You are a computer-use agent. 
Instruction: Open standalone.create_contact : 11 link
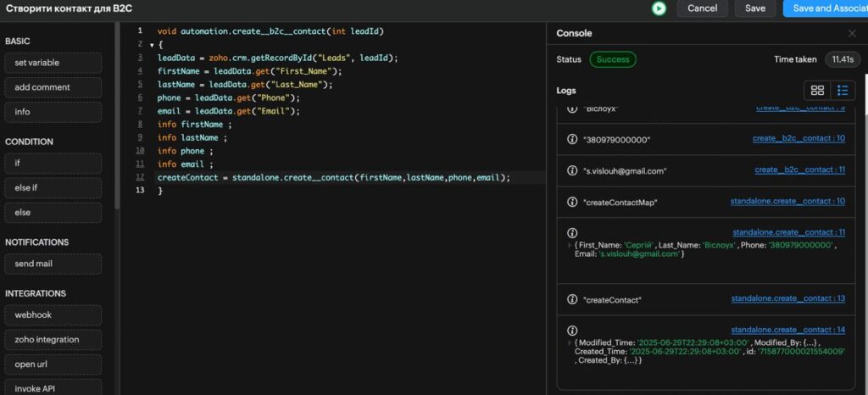[789, 232]
